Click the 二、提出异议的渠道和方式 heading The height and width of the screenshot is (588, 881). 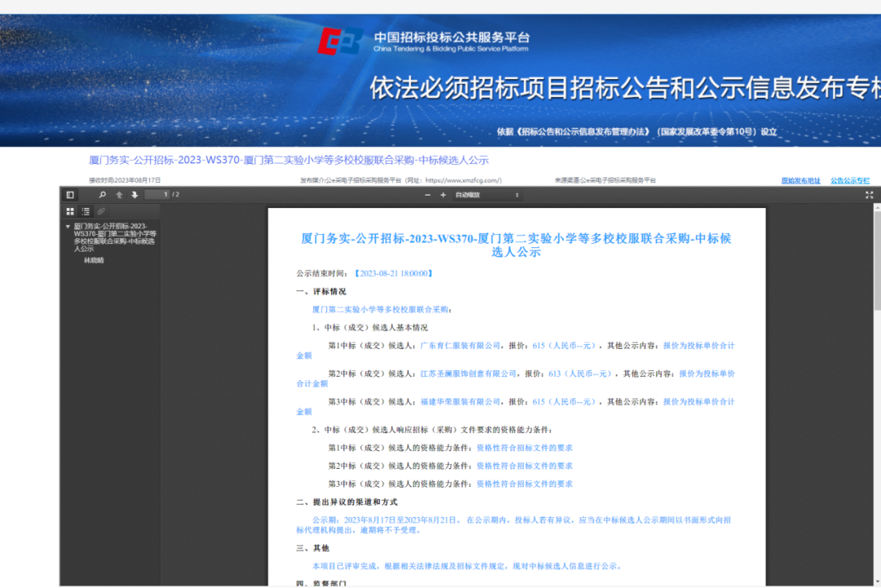pyautogui.click(x=347, y=502)
